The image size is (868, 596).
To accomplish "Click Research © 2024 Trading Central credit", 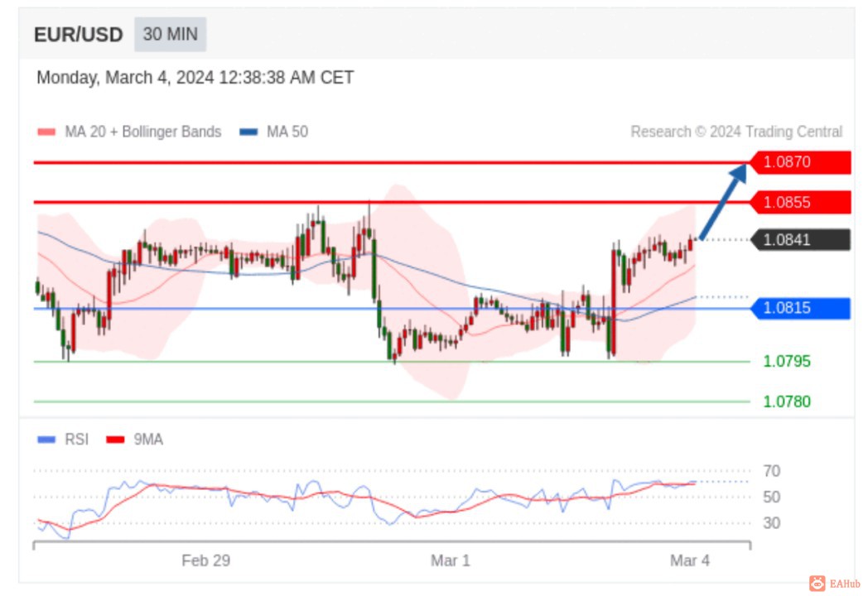I will click(736, 132).
